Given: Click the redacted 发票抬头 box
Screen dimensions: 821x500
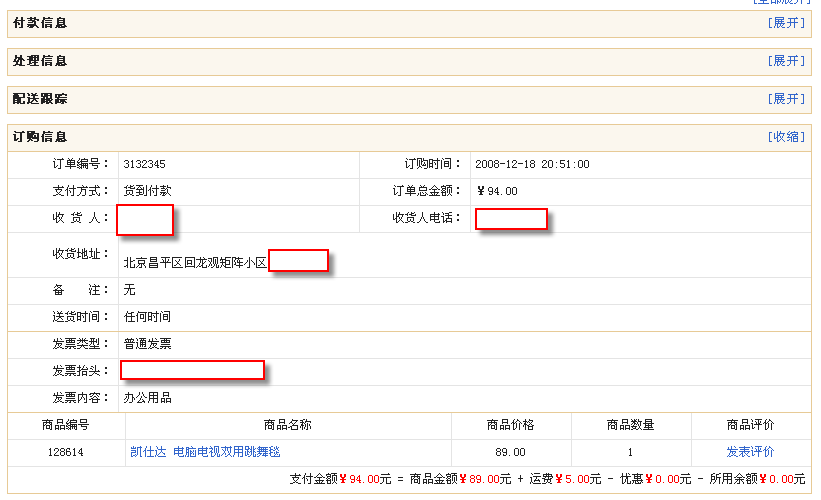Looking at the screenshot, I should coord(192,371).
